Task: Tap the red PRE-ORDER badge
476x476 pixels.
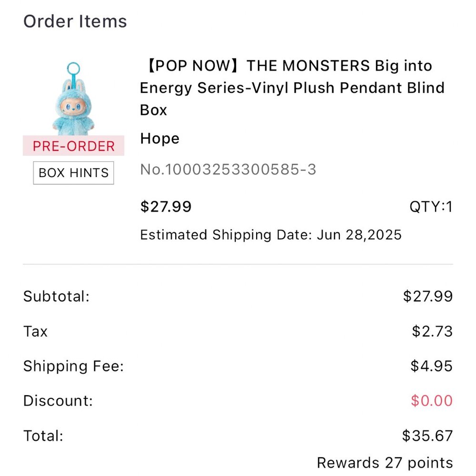Action: [x=73, y=146]
